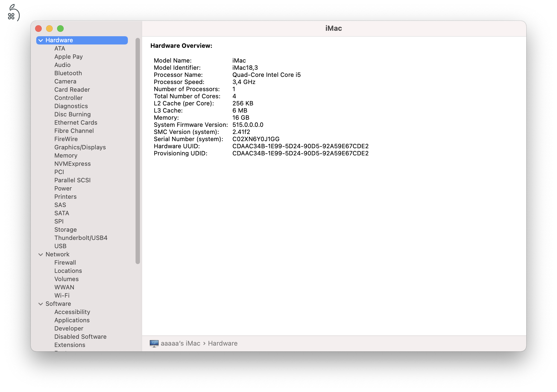The image size is (557, 392).
Task: Select Wi-Fi under the Network section
Action: point(62,295)
